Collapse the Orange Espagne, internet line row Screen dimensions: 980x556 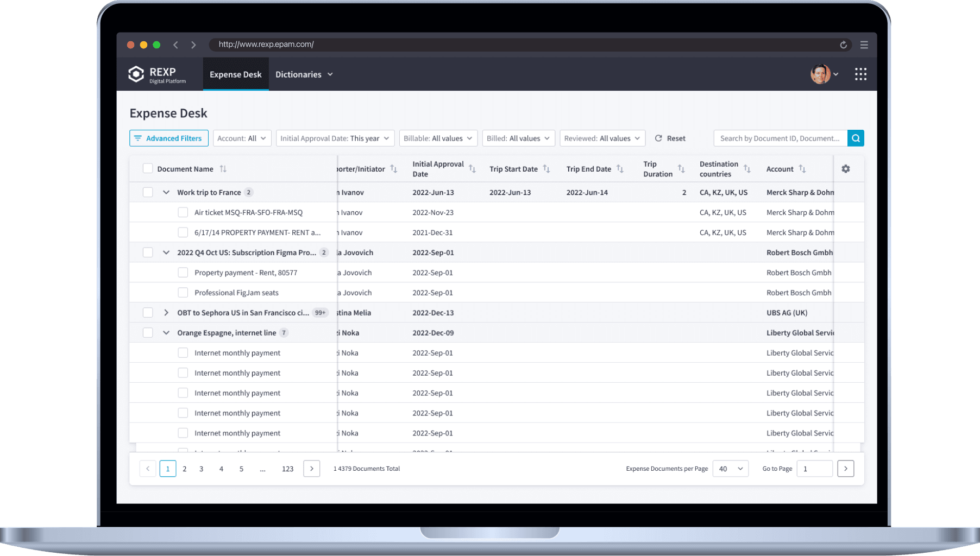coord(166,333)
